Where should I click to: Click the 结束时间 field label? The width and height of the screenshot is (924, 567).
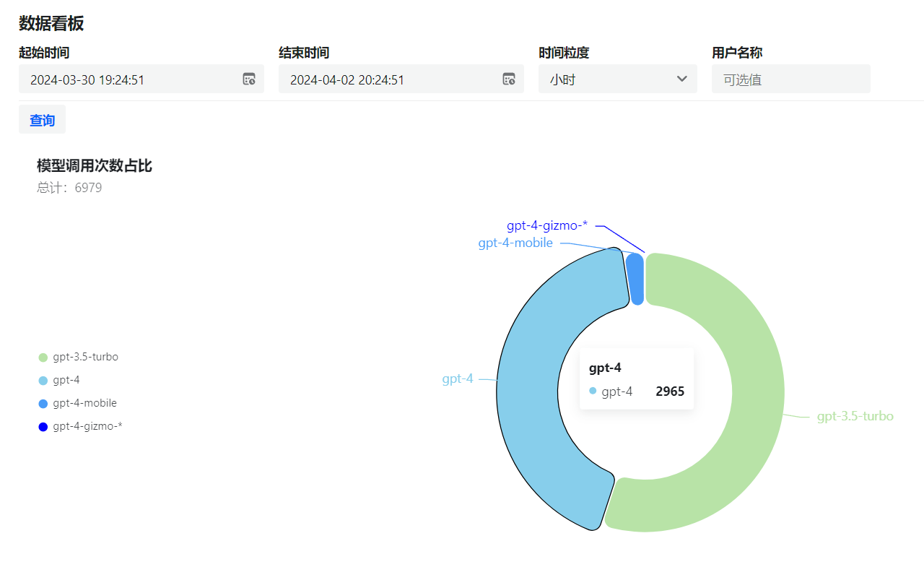pyautogui.click(x=304, y=53)
